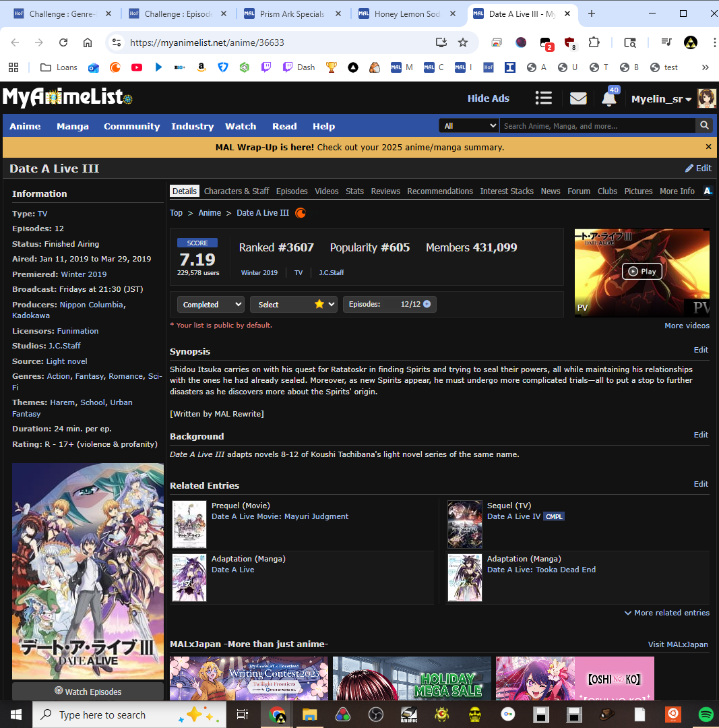Open a new browser tab

(x=592, y=14)
